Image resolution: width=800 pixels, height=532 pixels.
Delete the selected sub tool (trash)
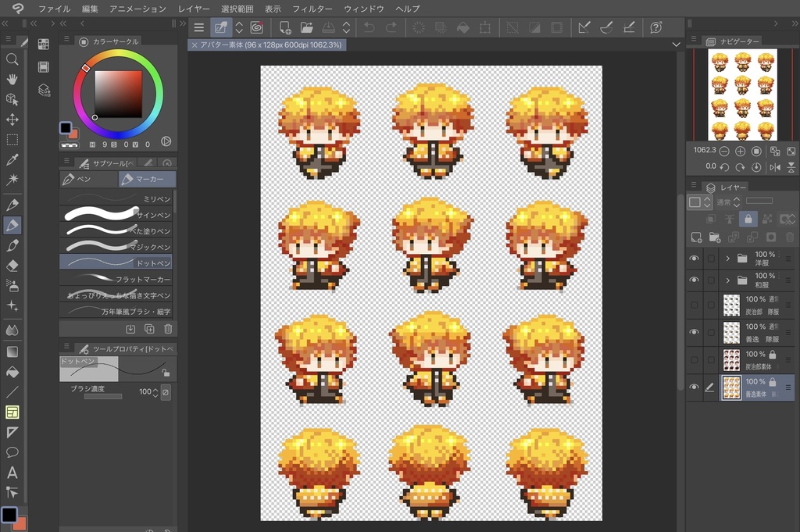pyautogui.click(x=168, y=329)
